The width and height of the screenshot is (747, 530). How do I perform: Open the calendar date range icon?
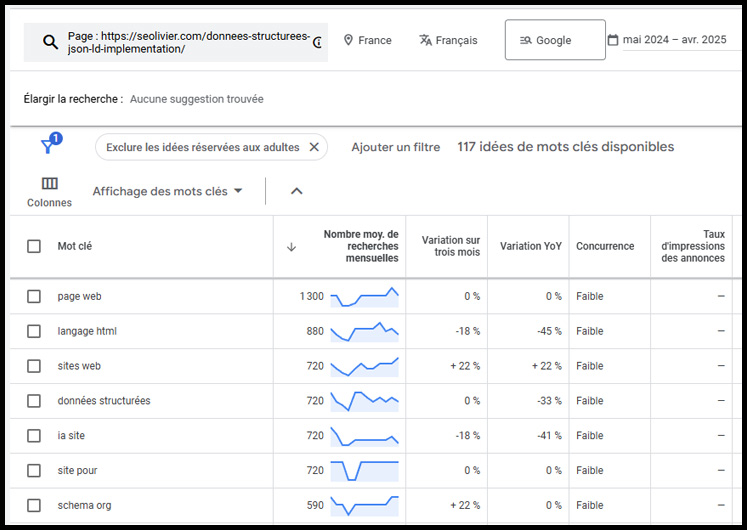(613, 40)
